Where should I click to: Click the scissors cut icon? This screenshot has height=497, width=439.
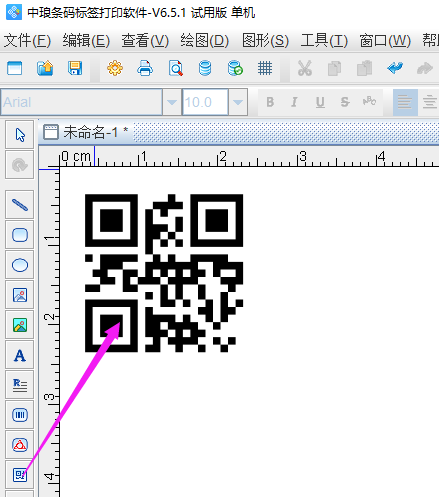304,68
